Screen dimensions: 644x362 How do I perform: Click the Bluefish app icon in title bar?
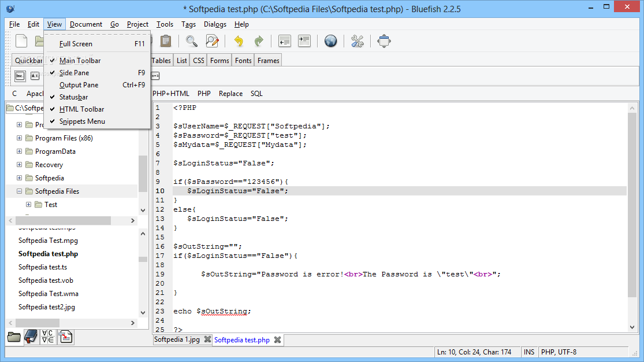pos(10,9)
